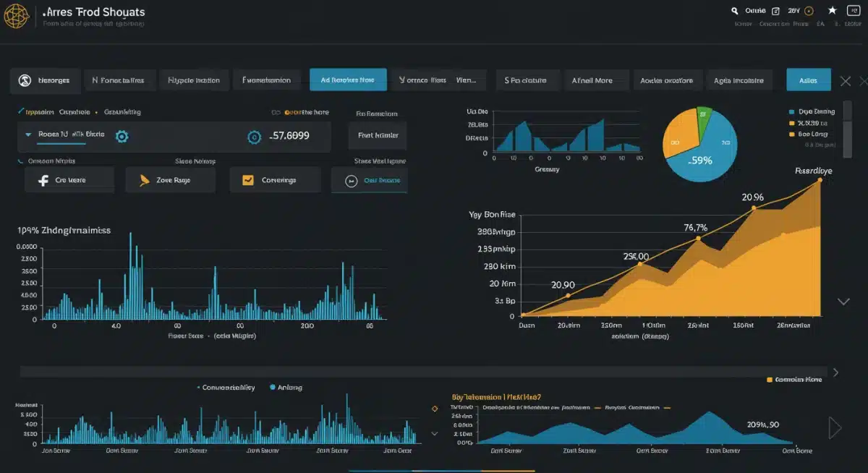
Task: Open the Wen... dropdown in the toolbar
Action: [466, 80]
